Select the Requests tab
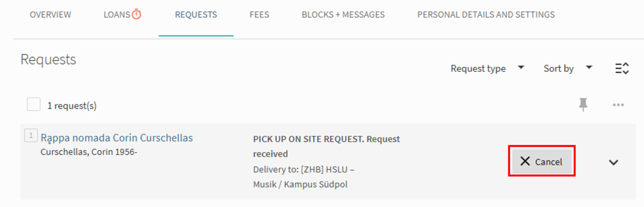 (196, 14)
